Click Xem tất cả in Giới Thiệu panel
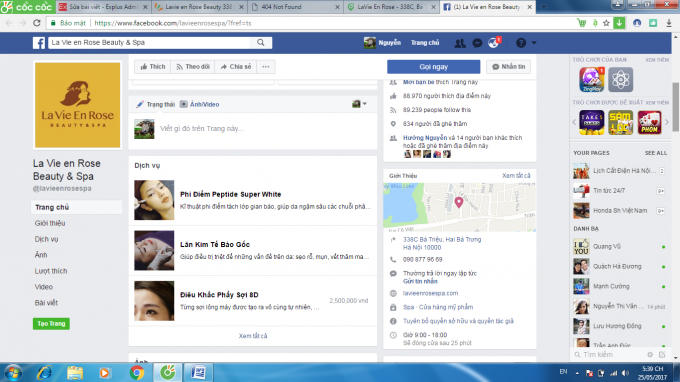Image resolution: width=680 pixels, height=382 pixels. pyautogui.click(x=516, y=176)
